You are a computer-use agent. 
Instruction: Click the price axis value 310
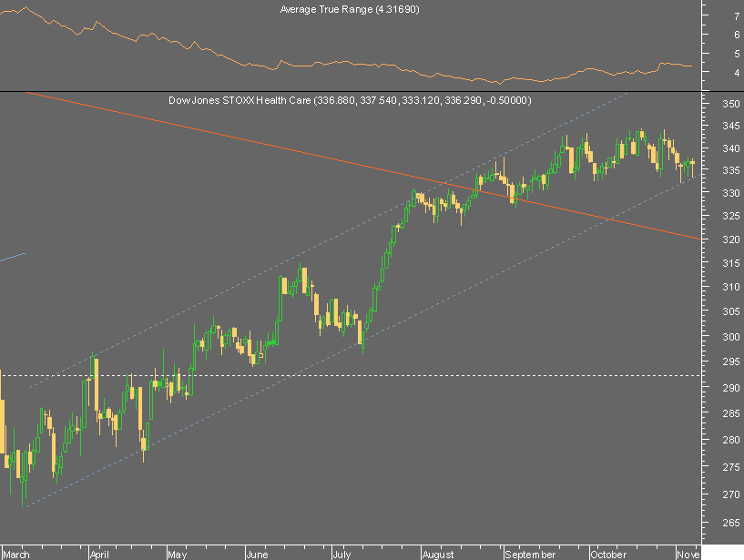coord(730,287)
